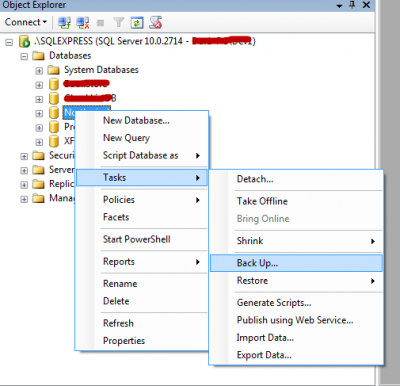This screenshot has height=386, width=400.
Task: Expand the Security folder node
Action: [24, 156]
